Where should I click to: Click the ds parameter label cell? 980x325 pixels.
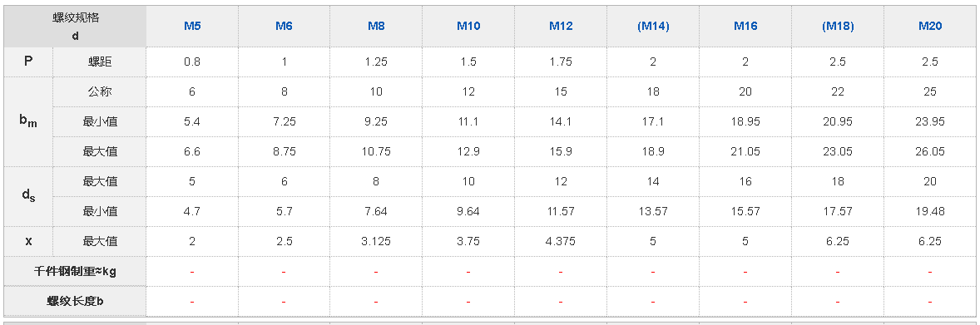click(x=28, y=196)
